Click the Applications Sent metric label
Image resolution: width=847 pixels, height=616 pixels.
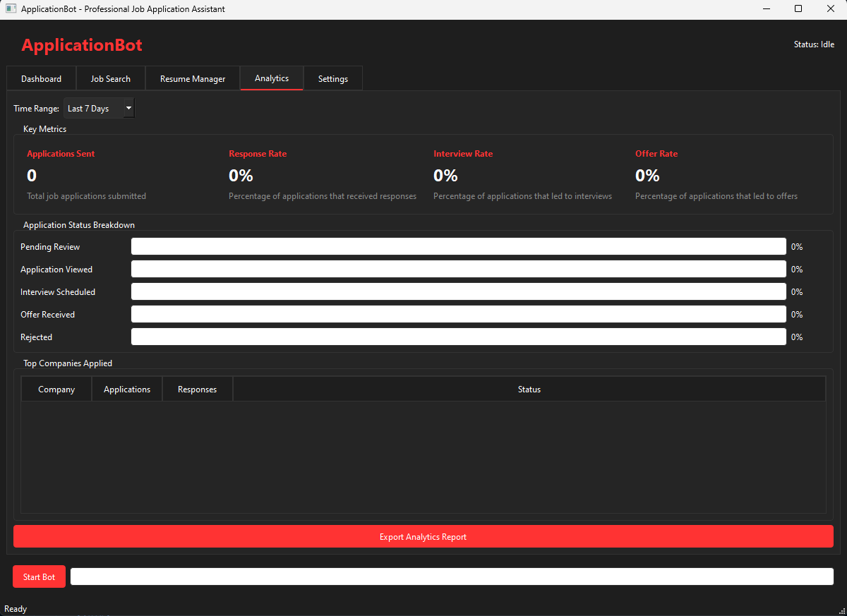point(61,153)
